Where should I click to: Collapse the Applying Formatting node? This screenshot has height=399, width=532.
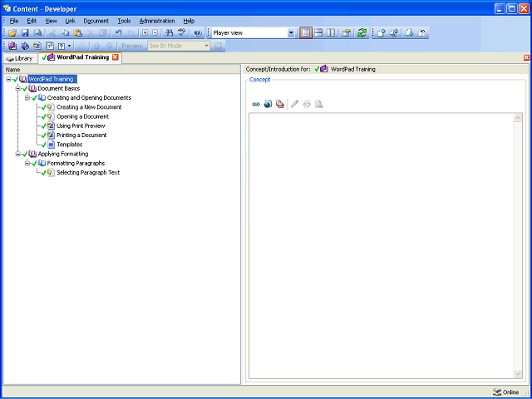coord(18,154)
